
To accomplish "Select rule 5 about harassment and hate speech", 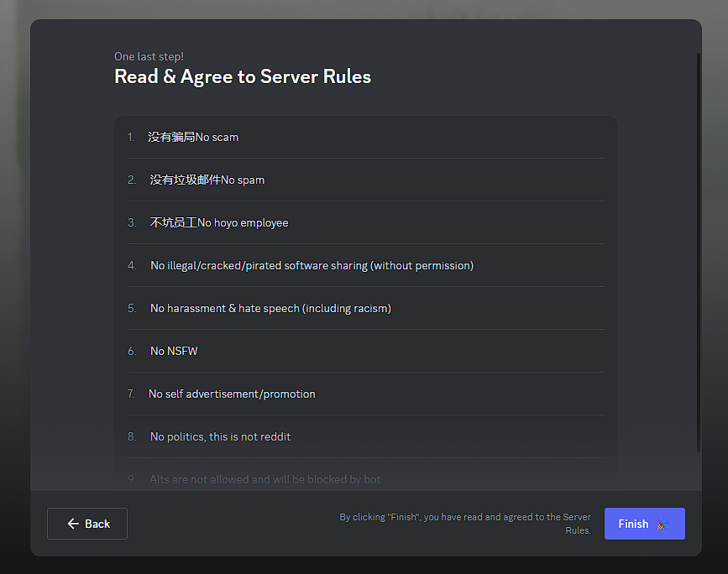I will click(270, 308).
